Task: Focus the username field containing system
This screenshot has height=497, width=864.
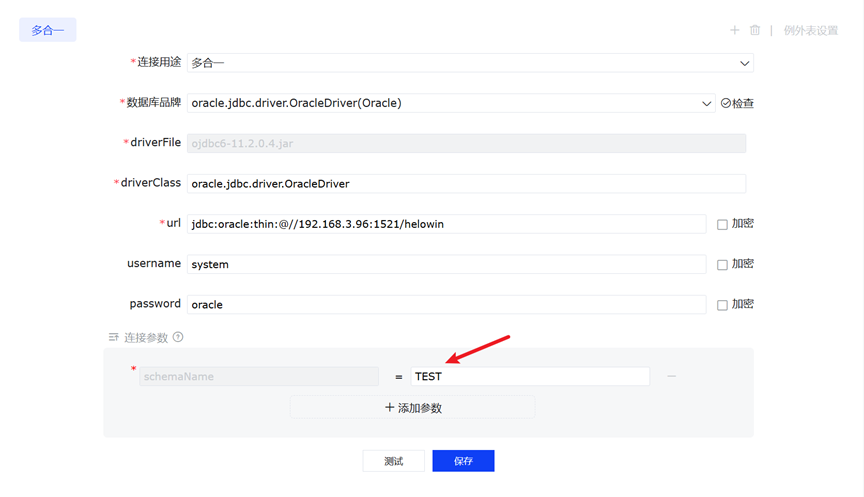Action: [x=446, y=264]
